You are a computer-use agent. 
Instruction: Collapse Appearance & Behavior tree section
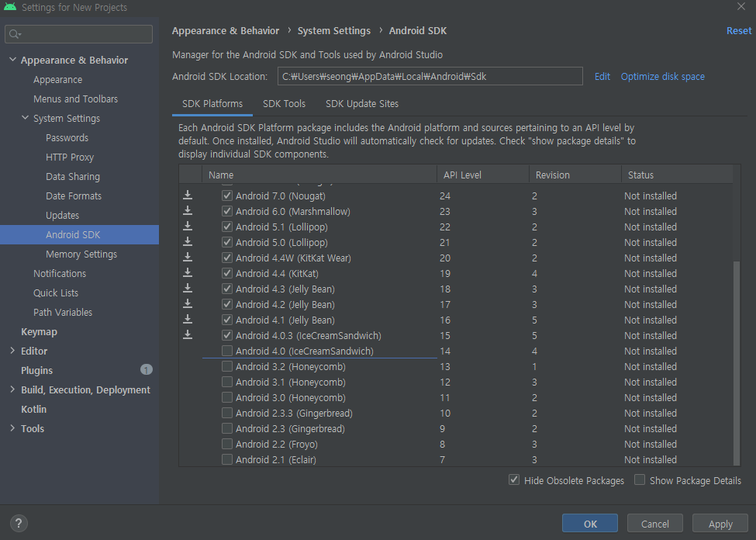[x=12, y=60]
